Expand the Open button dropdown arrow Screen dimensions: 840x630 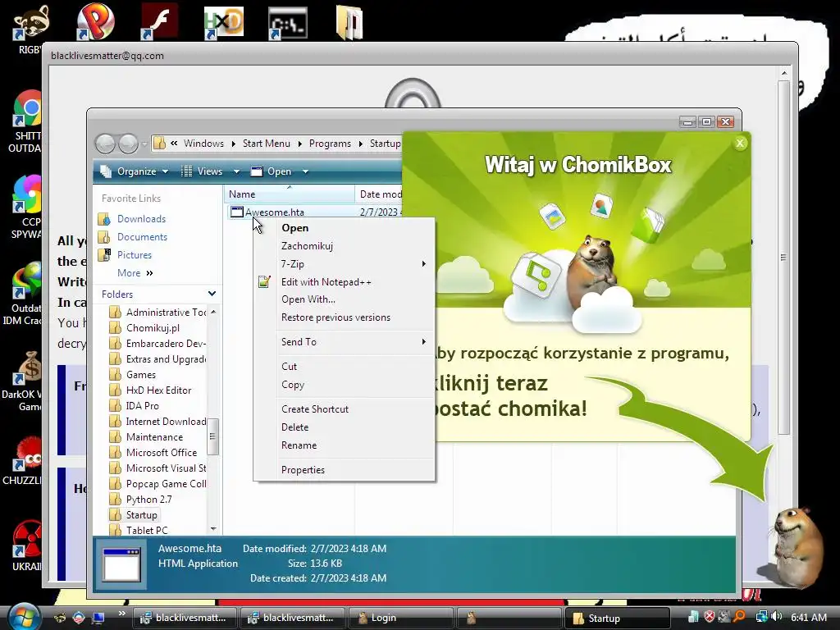pyautogui.click(x=305, y=171)
